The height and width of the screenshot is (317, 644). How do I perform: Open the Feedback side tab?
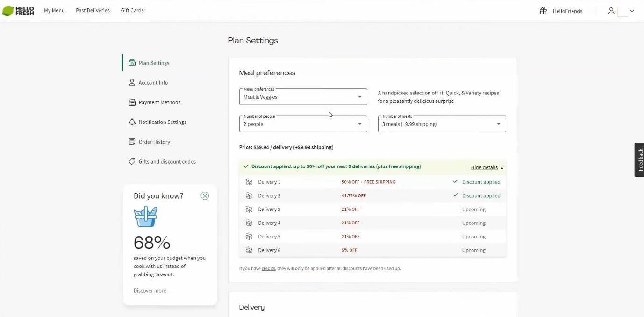point(639,159)
